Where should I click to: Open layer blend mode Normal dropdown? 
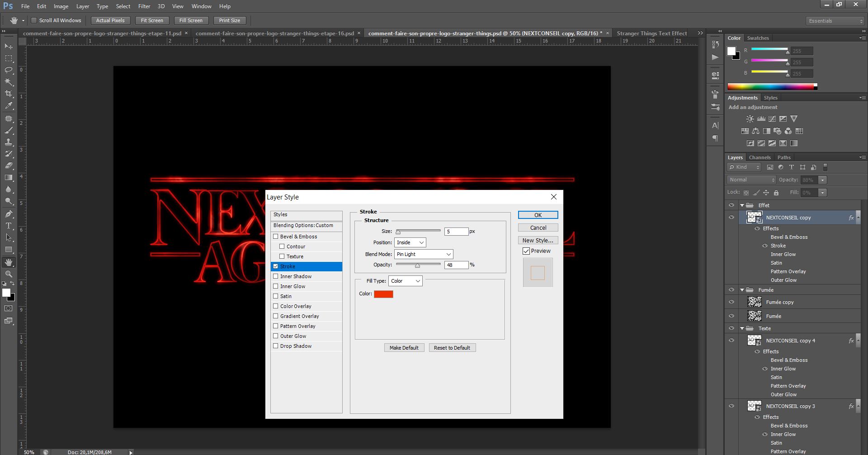pos(751,180)
